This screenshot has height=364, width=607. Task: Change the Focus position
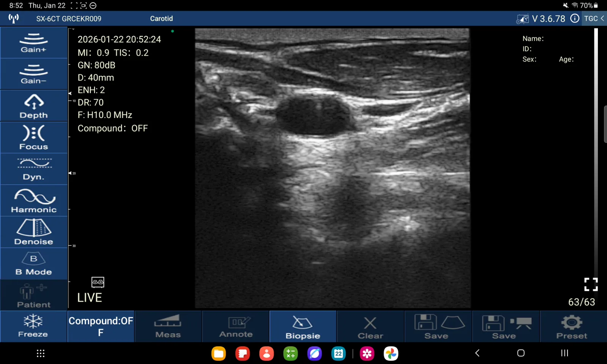(34, 137)
